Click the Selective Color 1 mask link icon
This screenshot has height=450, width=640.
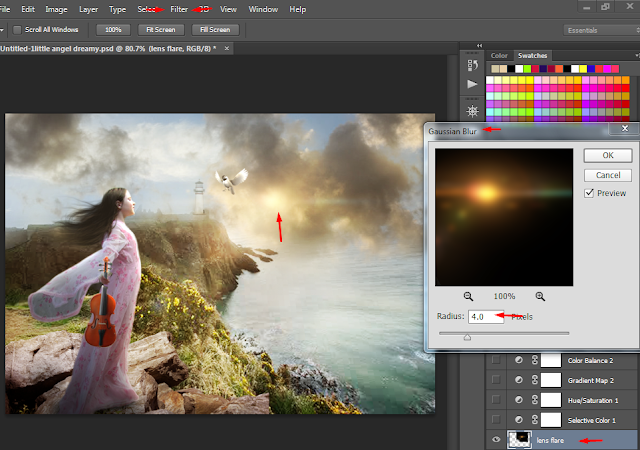534,419
